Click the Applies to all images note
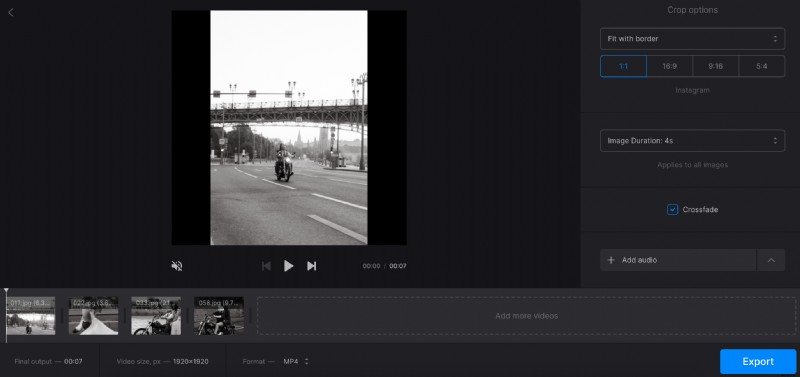Image resolution: width=800 pixels, height=377 pixels. point(692,165)
